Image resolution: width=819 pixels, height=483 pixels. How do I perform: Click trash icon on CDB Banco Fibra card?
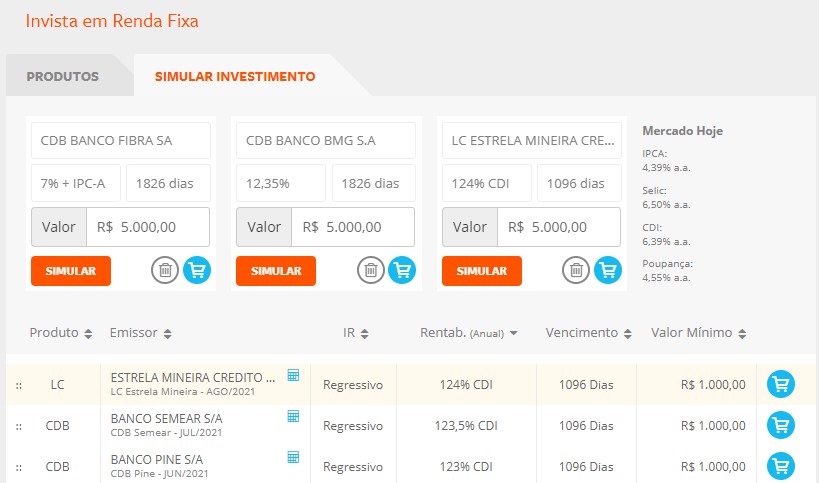point(166,270)
